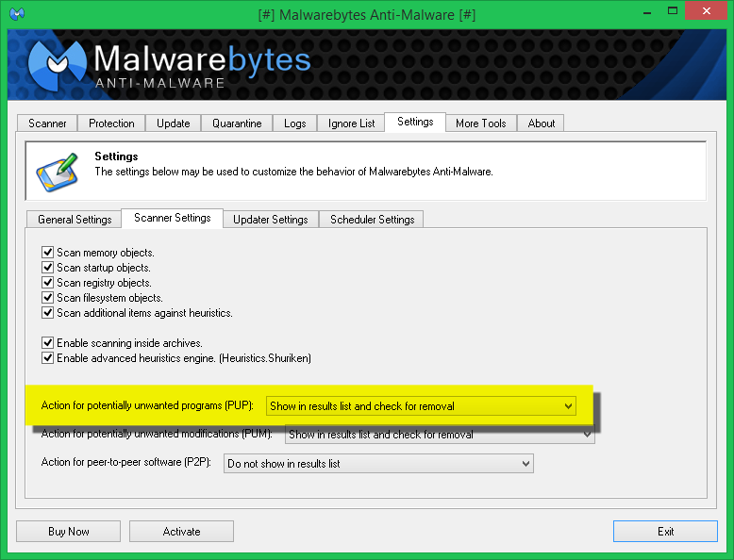Click the 'Action for peer-to-peer software (P2P):' label
This screenshot has height=560, width=734.
pos(125,462)
